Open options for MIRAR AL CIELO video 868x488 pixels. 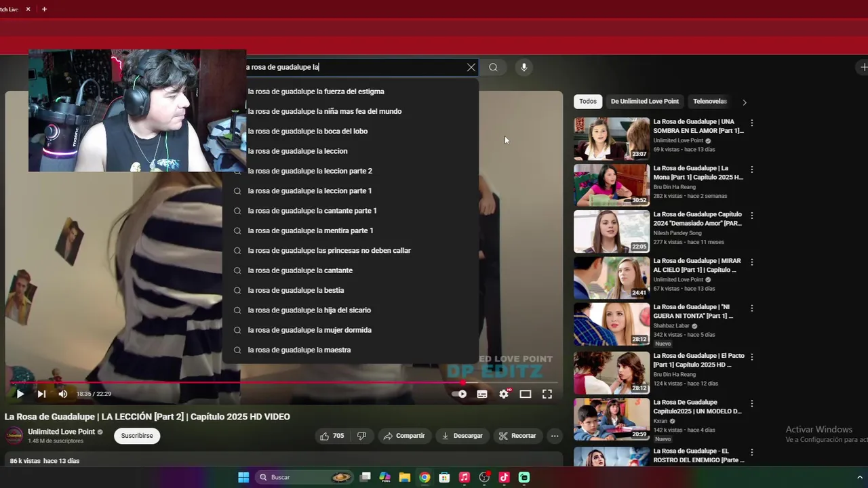(x=751, y=262)
